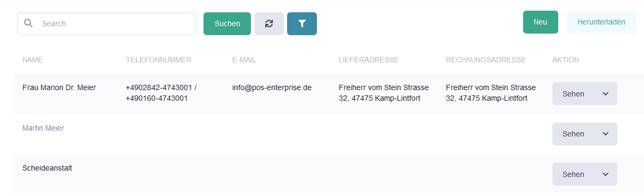
Task: Sort by the NAME column header
Action: point(32,60)
